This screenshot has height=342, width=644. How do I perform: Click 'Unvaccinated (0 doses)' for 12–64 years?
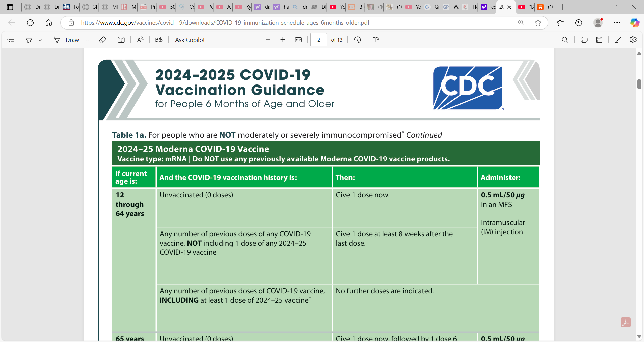(197, 195)
